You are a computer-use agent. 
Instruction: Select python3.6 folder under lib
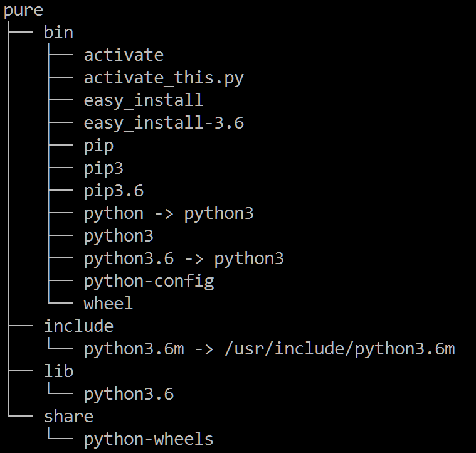pyautogui.click(x=129, y=394)
